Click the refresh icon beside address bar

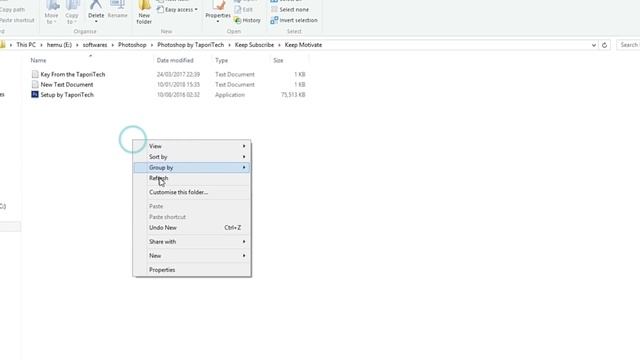(x=604, y=45)
